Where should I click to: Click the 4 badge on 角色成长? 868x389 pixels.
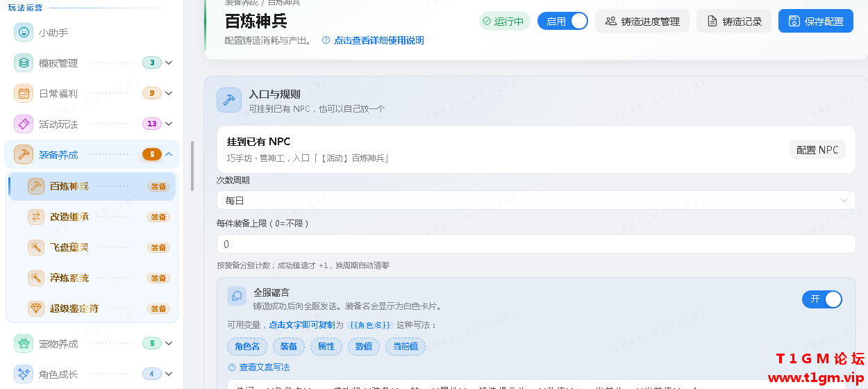point(152,374)
